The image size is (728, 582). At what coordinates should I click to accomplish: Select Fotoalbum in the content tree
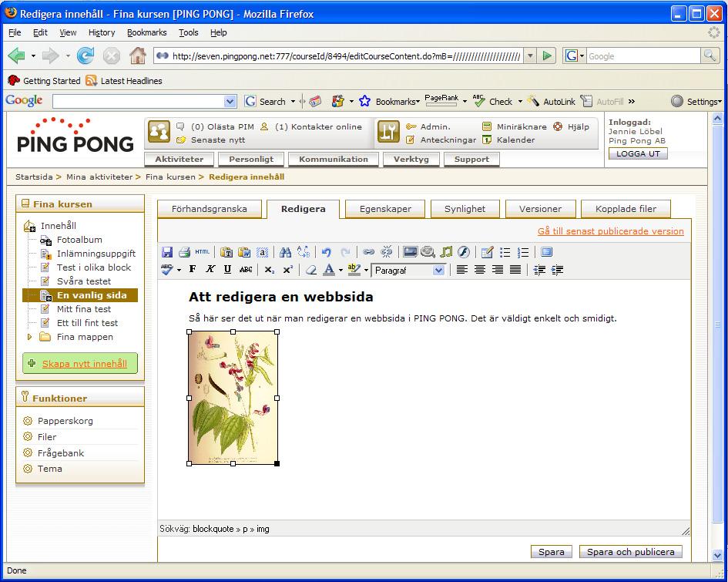click(x=79, y=240)
